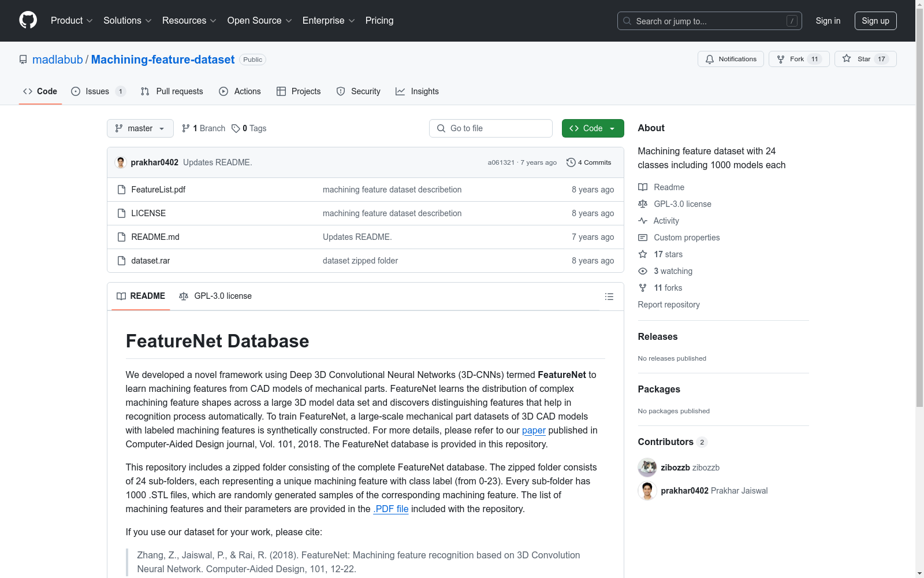924x578 pixels.
Task: Click the Search or jump to field
Action: (710, 21)
